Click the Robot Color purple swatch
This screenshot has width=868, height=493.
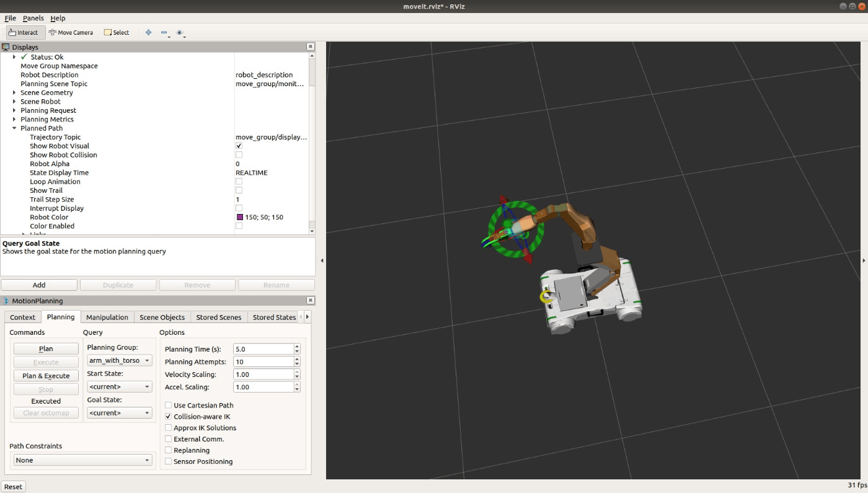pos(240,218)
